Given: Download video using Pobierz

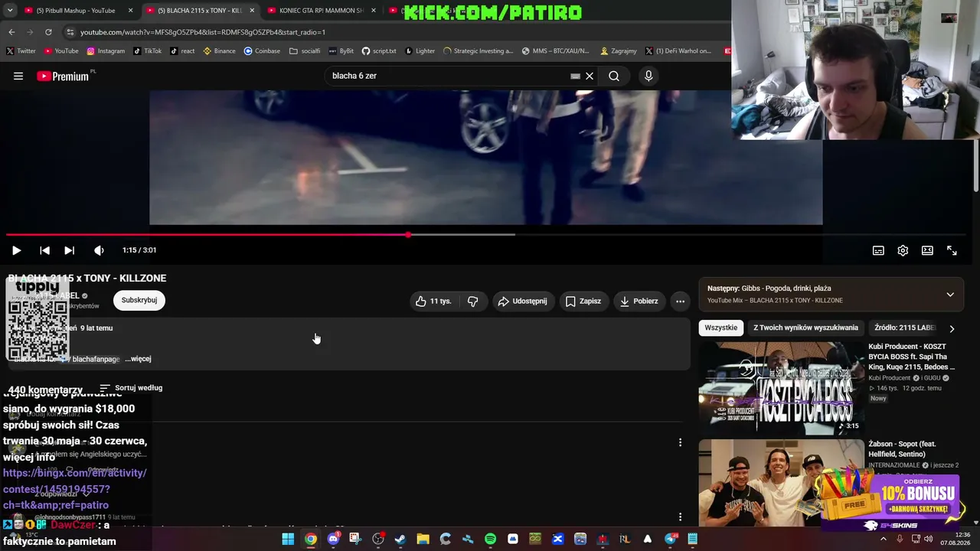Looking at the screenshot, I should (x=639, y=302).
